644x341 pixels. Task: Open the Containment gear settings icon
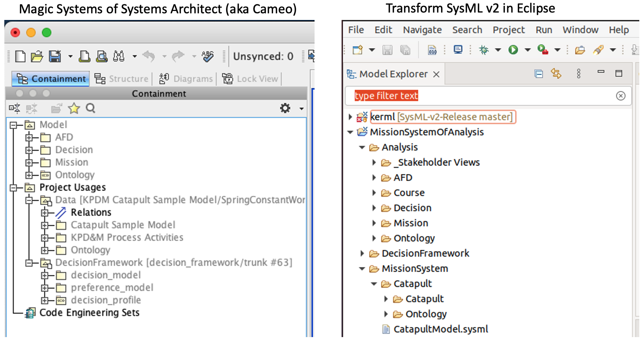(x=285, y=108)
